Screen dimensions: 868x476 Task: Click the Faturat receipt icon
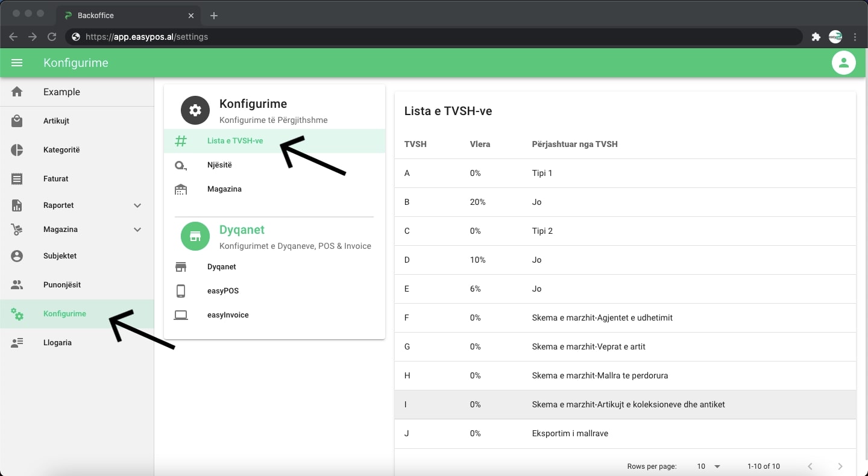17,179
